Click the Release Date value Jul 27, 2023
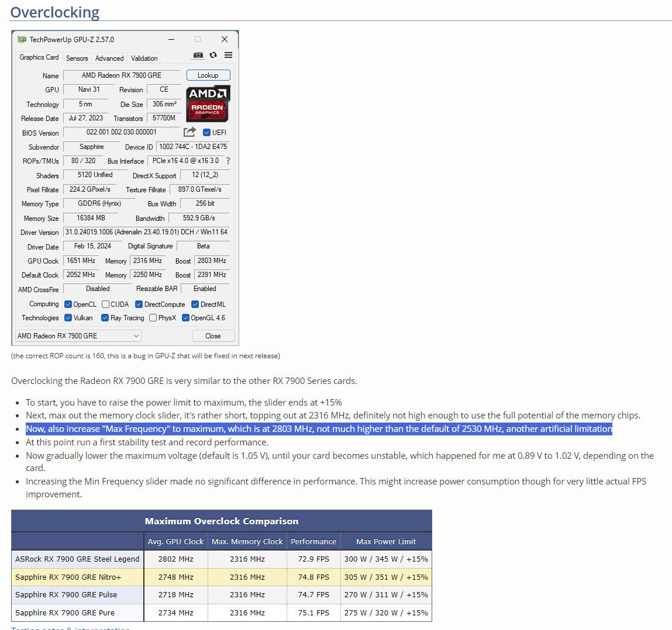This screenshot has height=630, width=672. (86, 118)
